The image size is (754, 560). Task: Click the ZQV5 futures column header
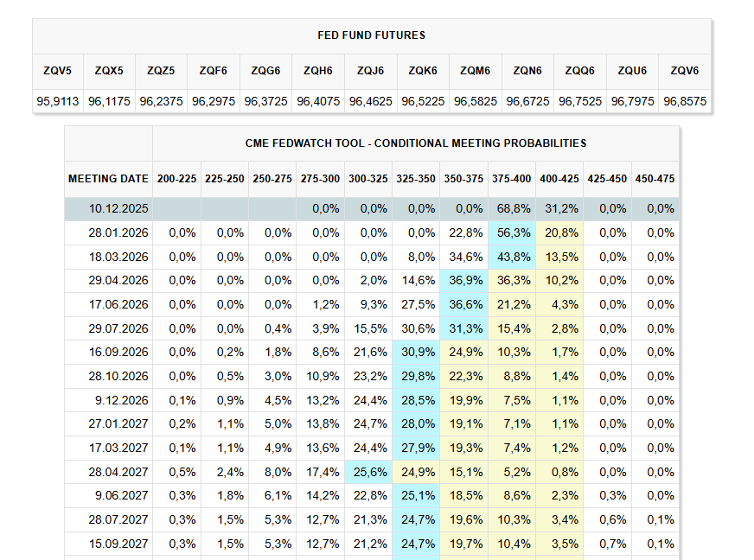[58, 71]
